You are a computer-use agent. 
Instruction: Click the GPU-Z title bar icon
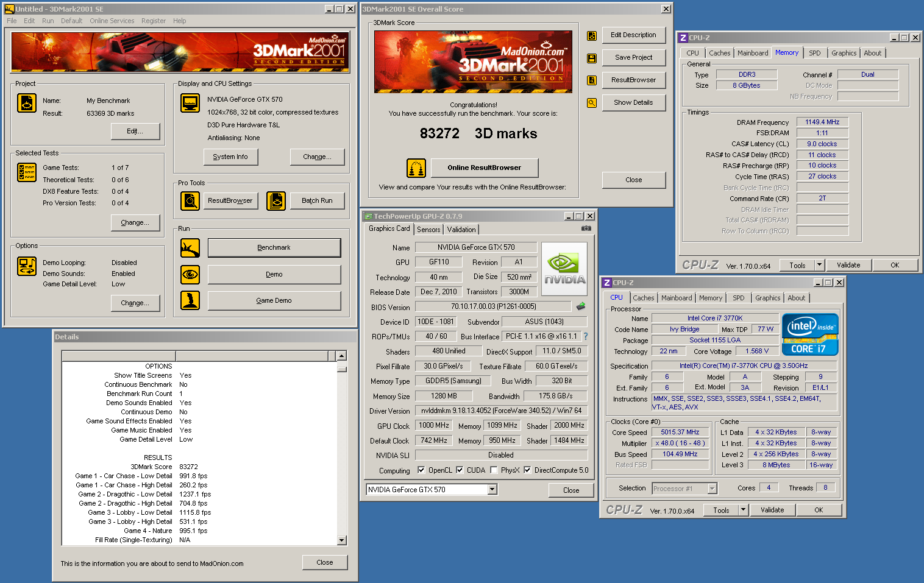click(368, 216)
